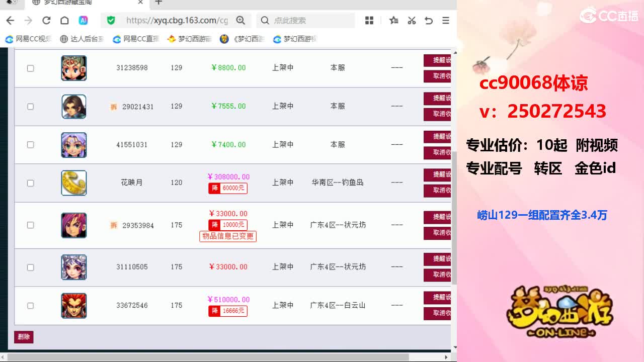644x362 pixels.
Task: Click the vertical scrollbar down arrow
Action: 454,347
